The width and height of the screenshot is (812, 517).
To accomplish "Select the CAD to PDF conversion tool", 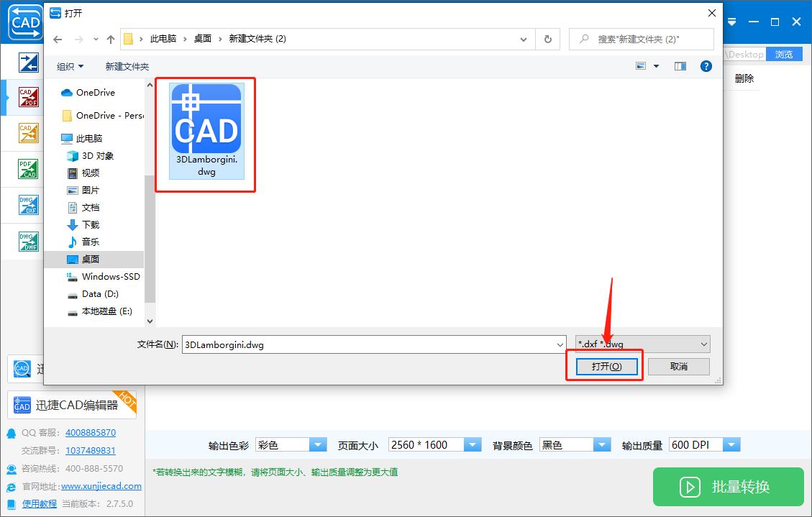I will (x=29, y=97).
